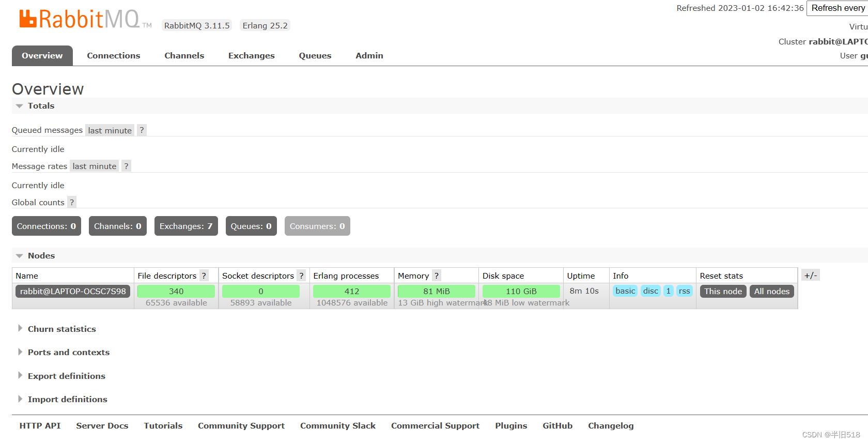Toggle node columns with +/- button
The image size is (868, 443).
[x=811, y=275]
